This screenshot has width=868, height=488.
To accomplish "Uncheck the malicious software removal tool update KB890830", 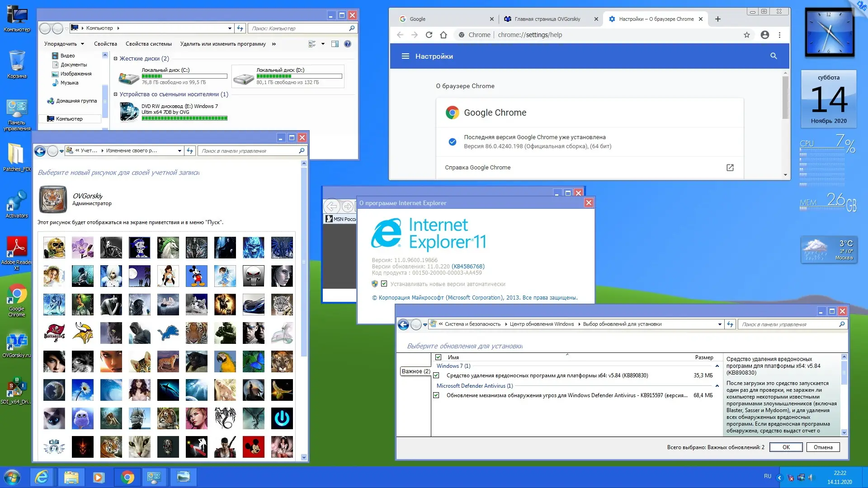I will tap(436, 375).
